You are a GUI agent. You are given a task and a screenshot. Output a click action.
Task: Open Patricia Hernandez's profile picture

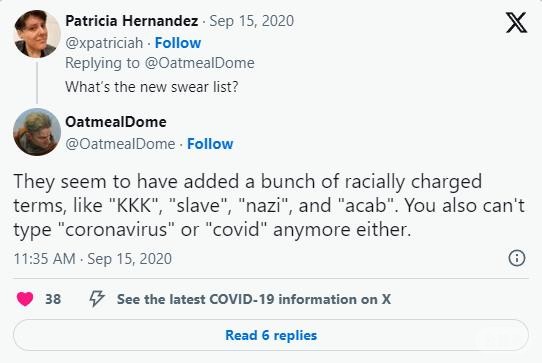click(x=37, y=34)
